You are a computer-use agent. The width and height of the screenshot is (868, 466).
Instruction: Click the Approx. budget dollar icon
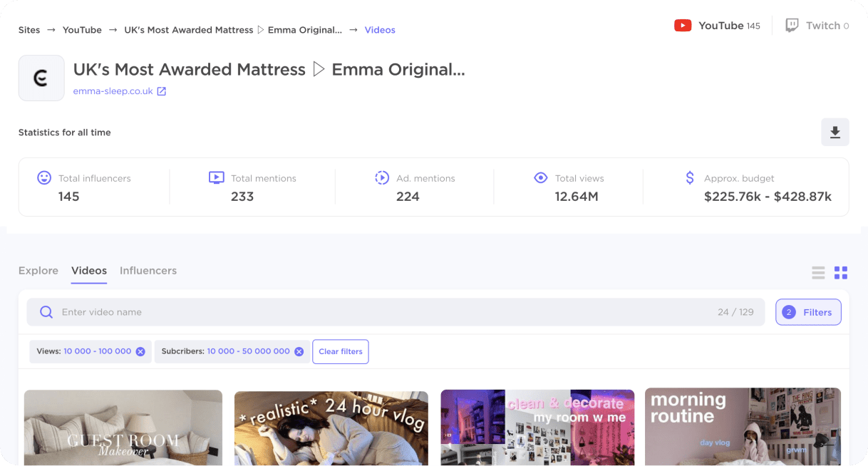(x=690, y=177)
